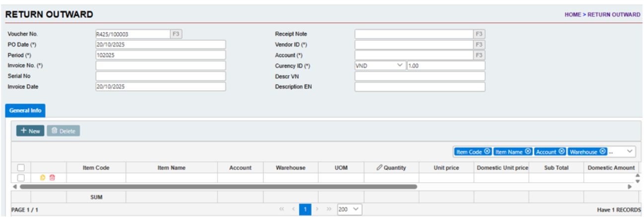Remove the Account column tag
Screen dimensions: 644x217
(x=562, y=151)
